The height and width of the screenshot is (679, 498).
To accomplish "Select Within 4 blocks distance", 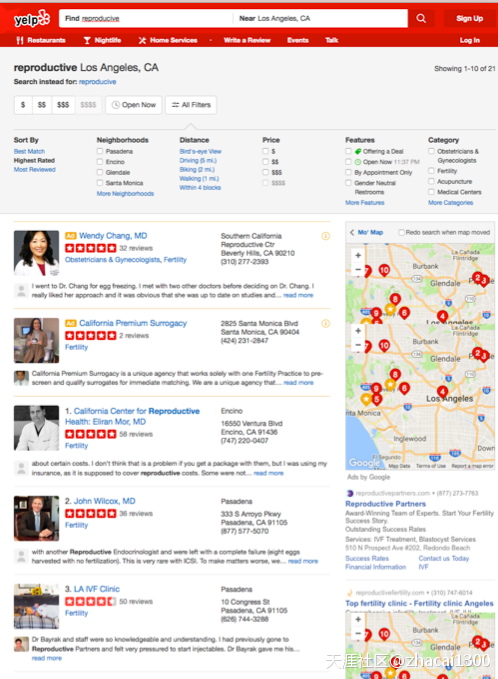I will (200, 188).
